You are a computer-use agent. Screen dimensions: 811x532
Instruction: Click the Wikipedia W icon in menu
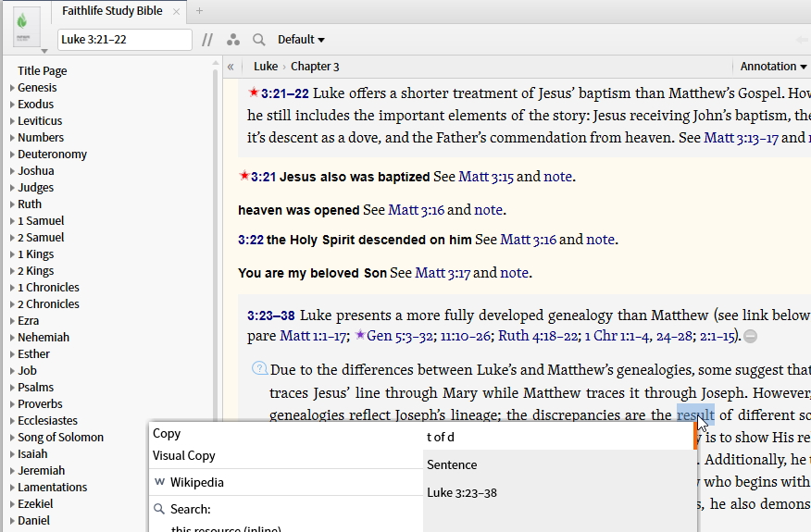click(x=160, y=482)
